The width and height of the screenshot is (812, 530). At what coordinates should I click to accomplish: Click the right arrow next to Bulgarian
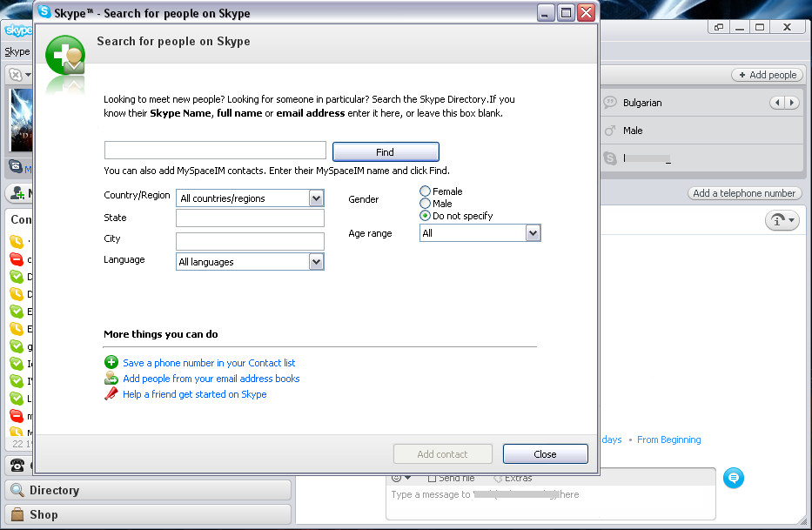tap(791, 103)
